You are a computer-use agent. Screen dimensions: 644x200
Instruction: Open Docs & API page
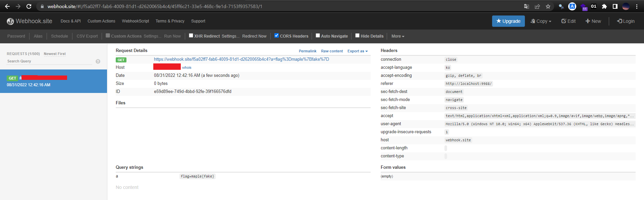pos(71,21)
